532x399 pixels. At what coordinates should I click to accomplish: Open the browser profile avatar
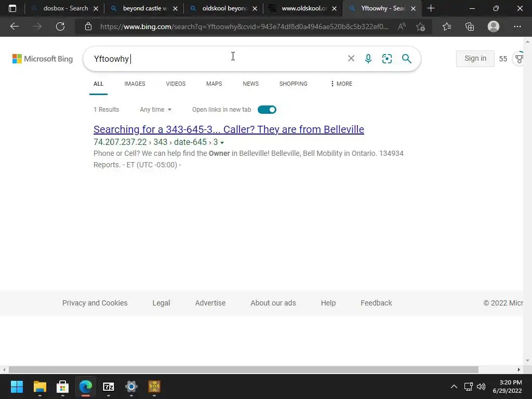click(494, 26)
